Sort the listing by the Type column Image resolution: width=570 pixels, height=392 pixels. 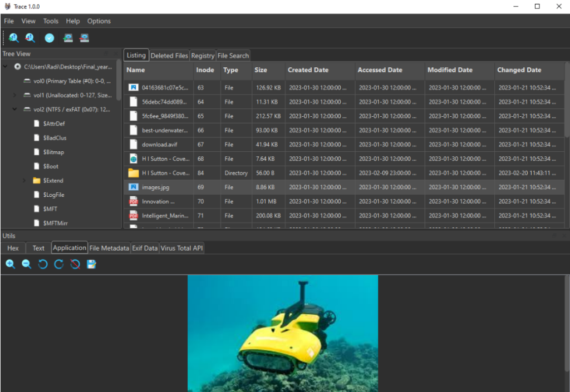235,70
